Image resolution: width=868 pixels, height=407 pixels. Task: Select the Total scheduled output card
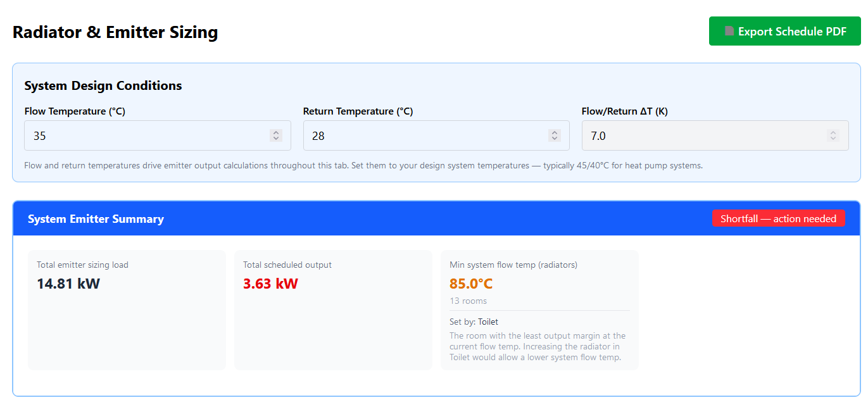click(333, 310)
